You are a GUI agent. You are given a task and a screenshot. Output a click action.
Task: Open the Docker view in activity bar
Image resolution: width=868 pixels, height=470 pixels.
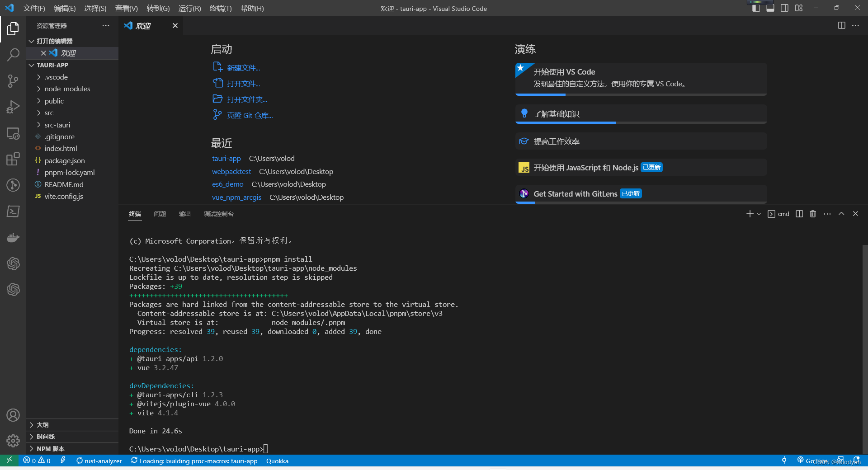click(x=13, y=237)
